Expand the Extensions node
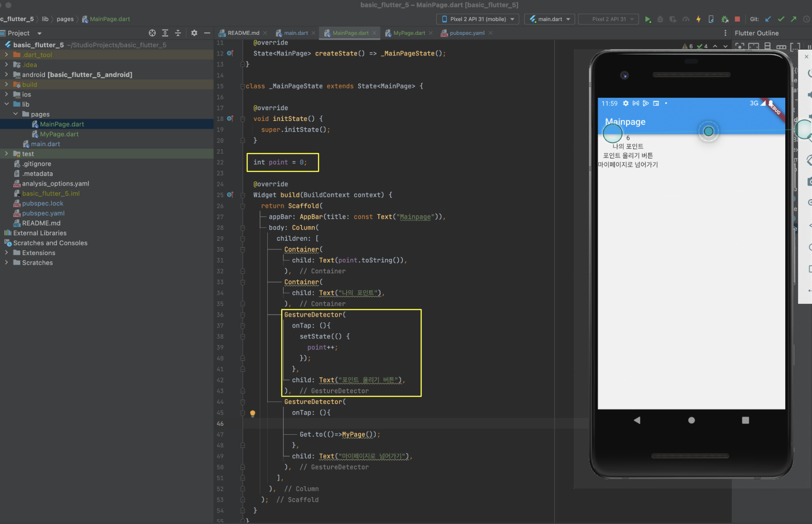Viewport: 812px width, 524px height. (6, 253)
